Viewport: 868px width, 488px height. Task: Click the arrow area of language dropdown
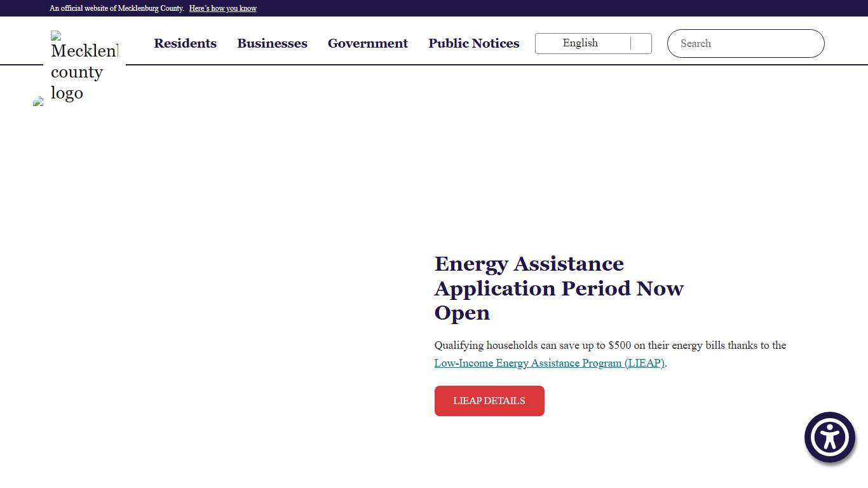[x=641, y=43]
